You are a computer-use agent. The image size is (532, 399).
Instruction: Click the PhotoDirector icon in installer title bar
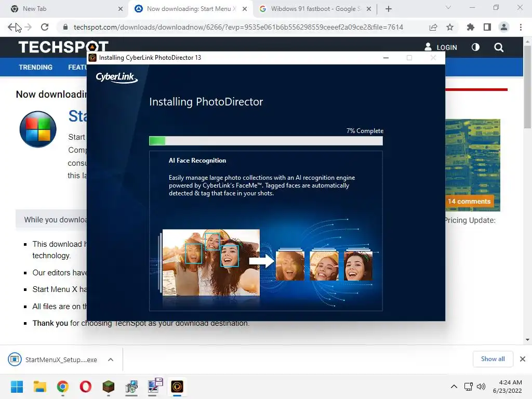click(92, 58)
